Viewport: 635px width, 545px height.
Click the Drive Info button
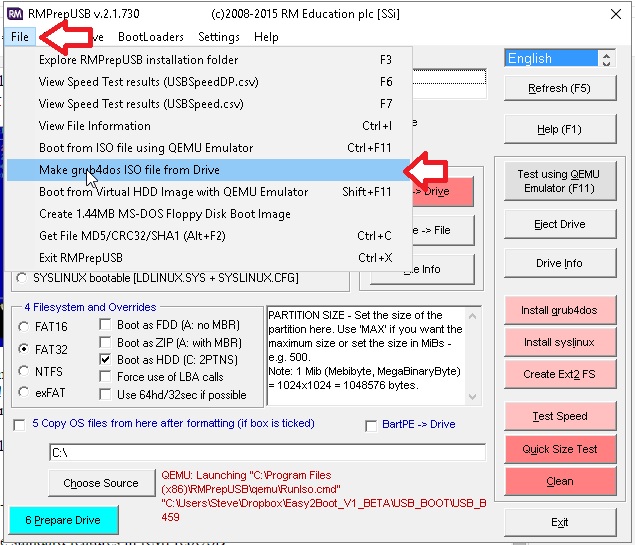560,263
